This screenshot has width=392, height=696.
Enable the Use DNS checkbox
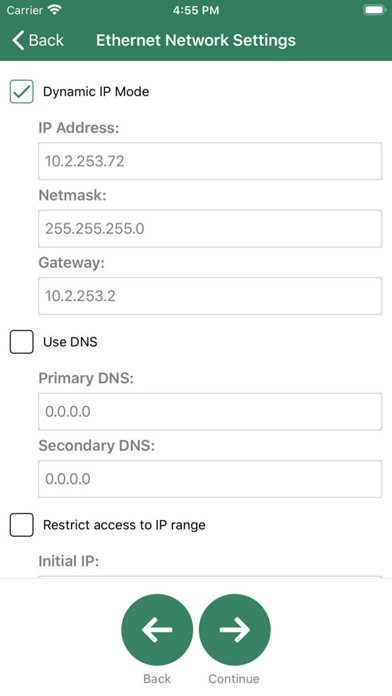[22, 342]
